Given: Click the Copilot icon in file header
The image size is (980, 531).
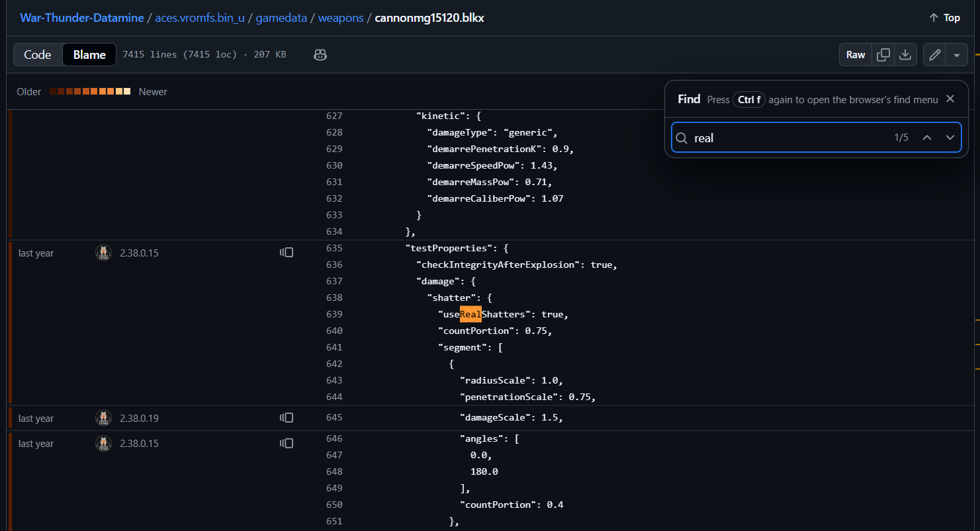Looking at the screenshot, I should click(320, 55).
